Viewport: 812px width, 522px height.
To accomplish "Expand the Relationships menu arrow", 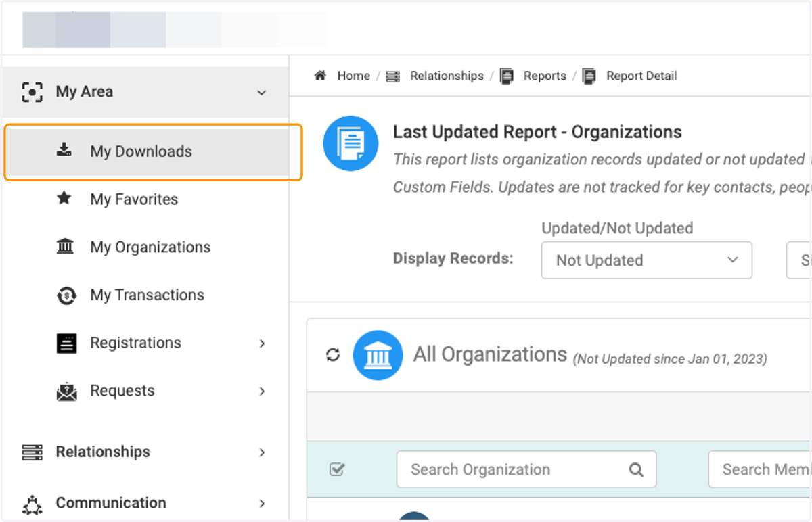I will pyautogui.click(x=262, y=452).
